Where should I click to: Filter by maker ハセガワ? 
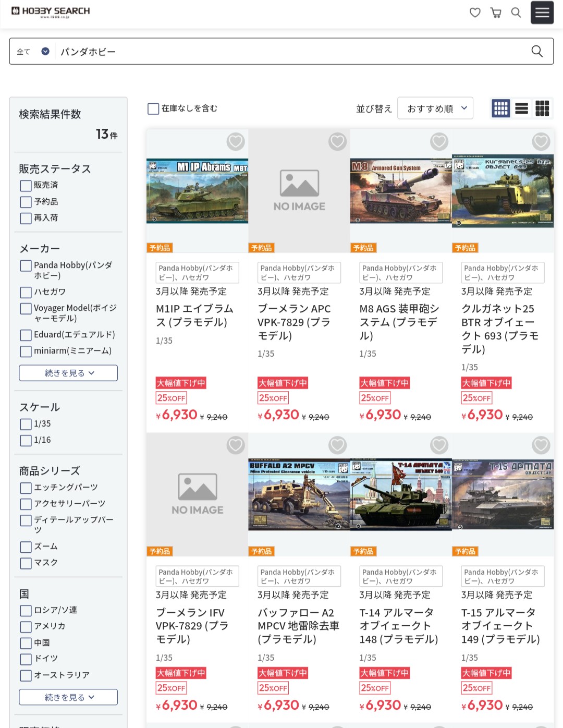pos(26,292)
